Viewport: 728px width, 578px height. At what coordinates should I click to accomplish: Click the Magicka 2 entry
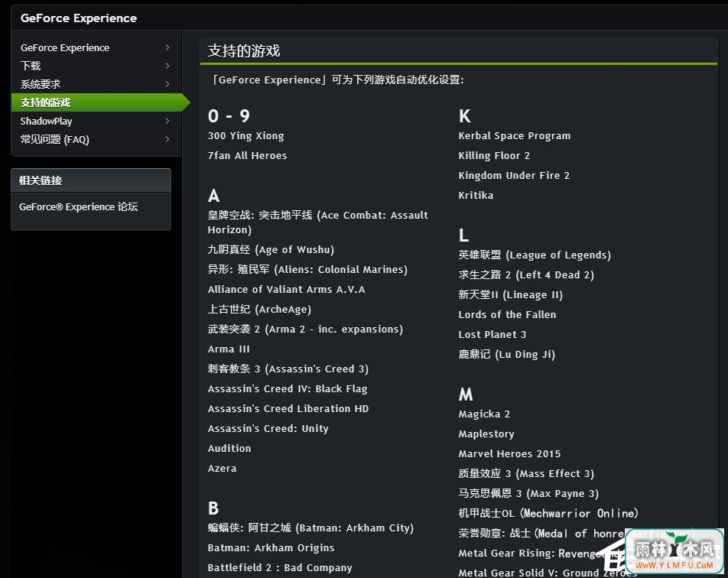point(484,414)
